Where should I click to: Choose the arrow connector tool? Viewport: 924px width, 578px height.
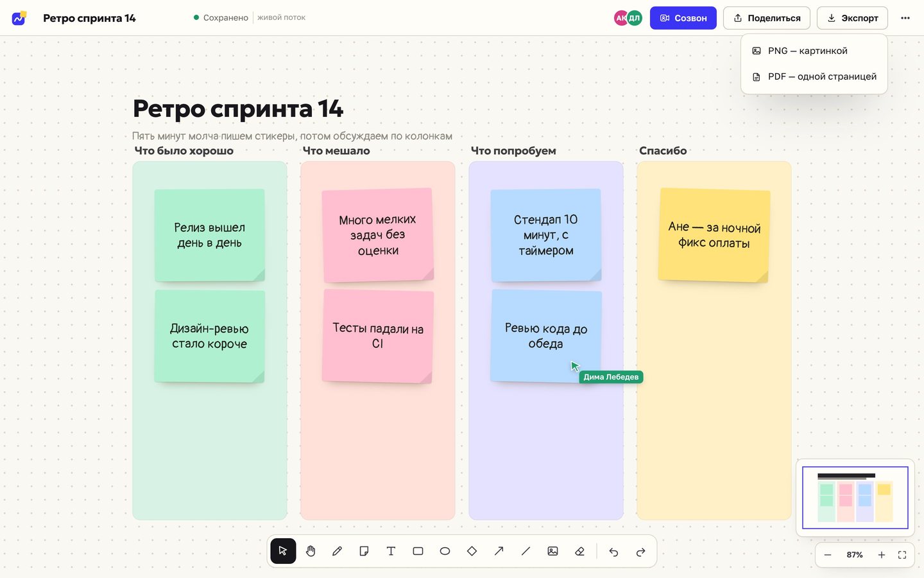pyautogui.click(x=499, y=551)
